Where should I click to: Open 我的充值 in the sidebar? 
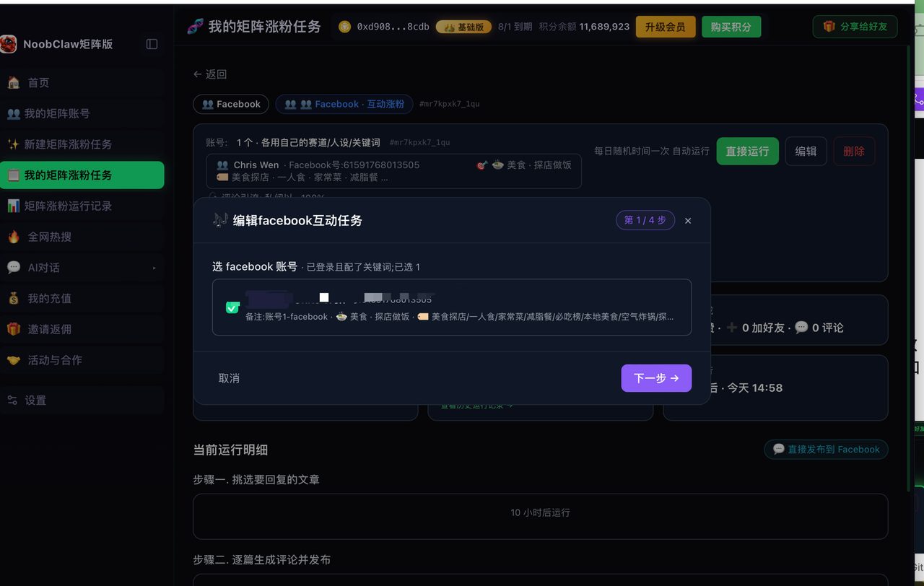(x=82, y=299)
